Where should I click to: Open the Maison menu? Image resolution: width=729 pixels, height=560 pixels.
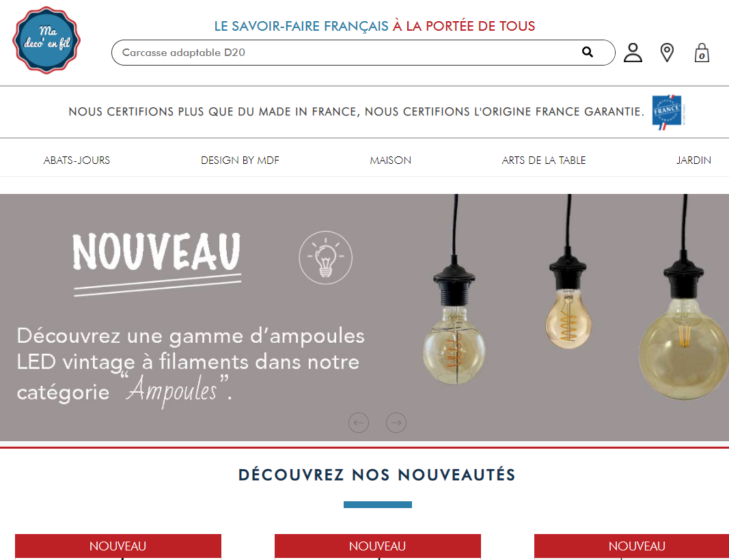pyautogui.click(x=391, y=160)
